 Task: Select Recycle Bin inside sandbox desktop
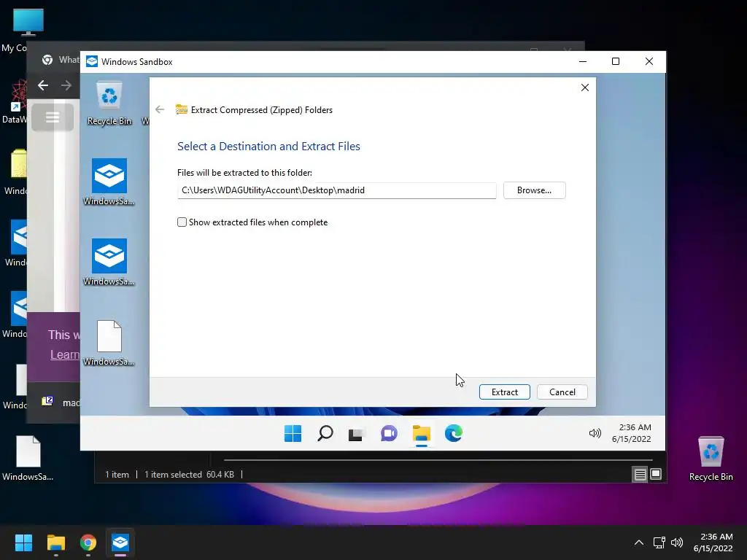click(109, 104)
